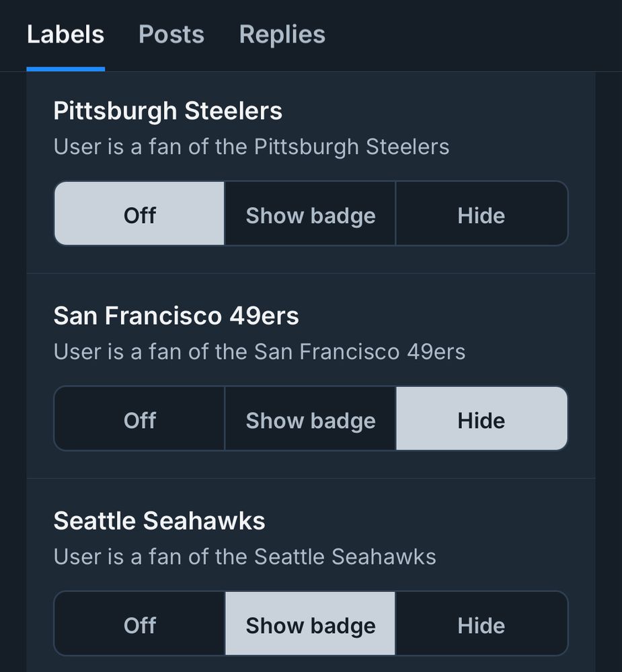Hide the Pittsburgh Steelers label
Image resolution: width=622 pixels, height=672 pixels.
pyautogui.click(x=481, y=214)
